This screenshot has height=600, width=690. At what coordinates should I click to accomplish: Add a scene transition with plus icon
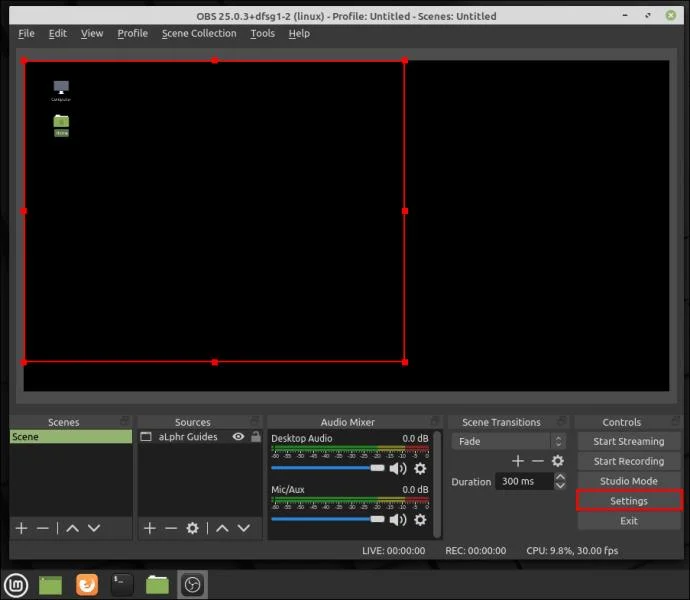[x=518, y=461]
